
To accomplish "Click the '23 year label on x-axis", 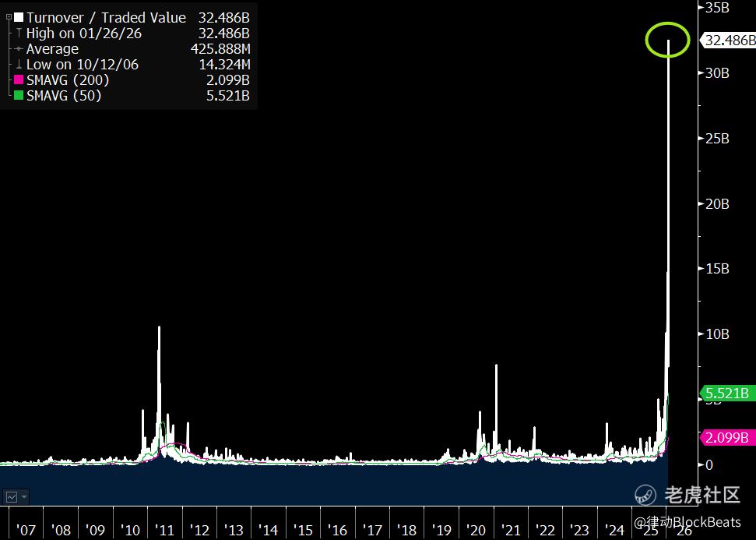I will tap(579, 531).
